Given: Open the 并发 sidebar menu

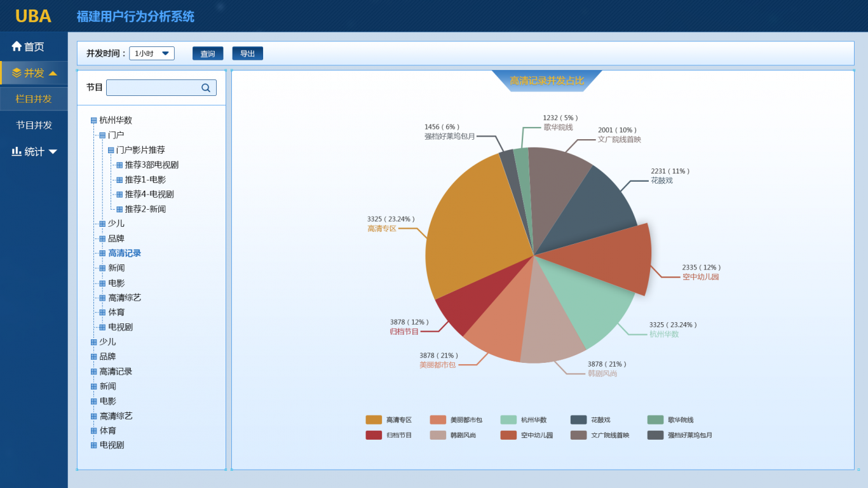Looking at the screenshot, I should [x=34, y=73].
